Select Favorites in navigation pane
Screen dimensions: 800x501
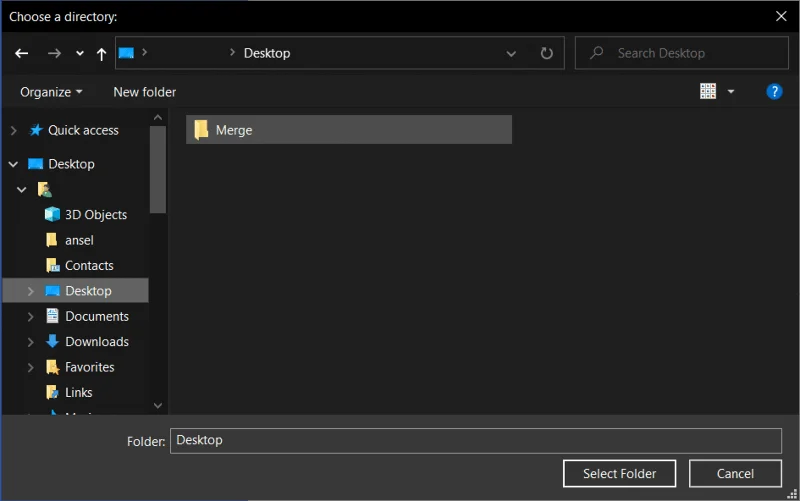click(x=90, y=367)
